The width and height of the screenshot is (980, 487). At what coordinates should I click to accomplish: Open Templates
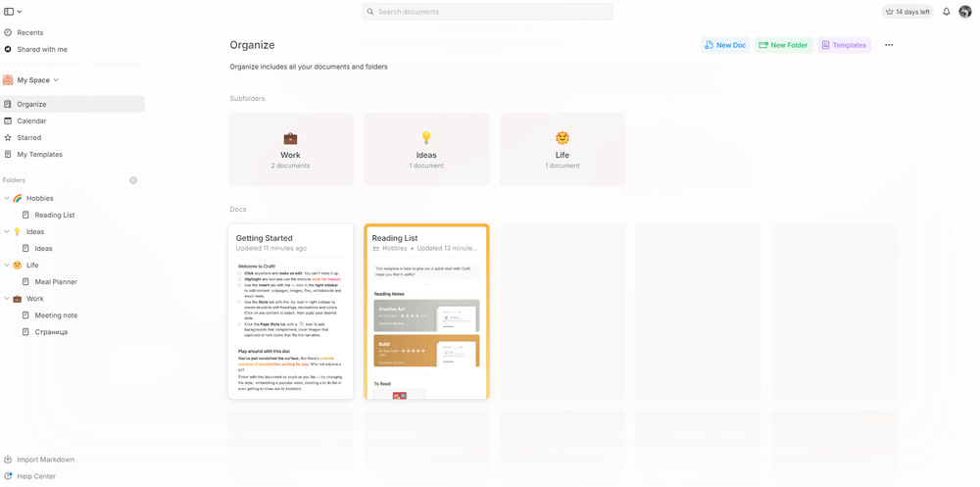pos(845,45)
